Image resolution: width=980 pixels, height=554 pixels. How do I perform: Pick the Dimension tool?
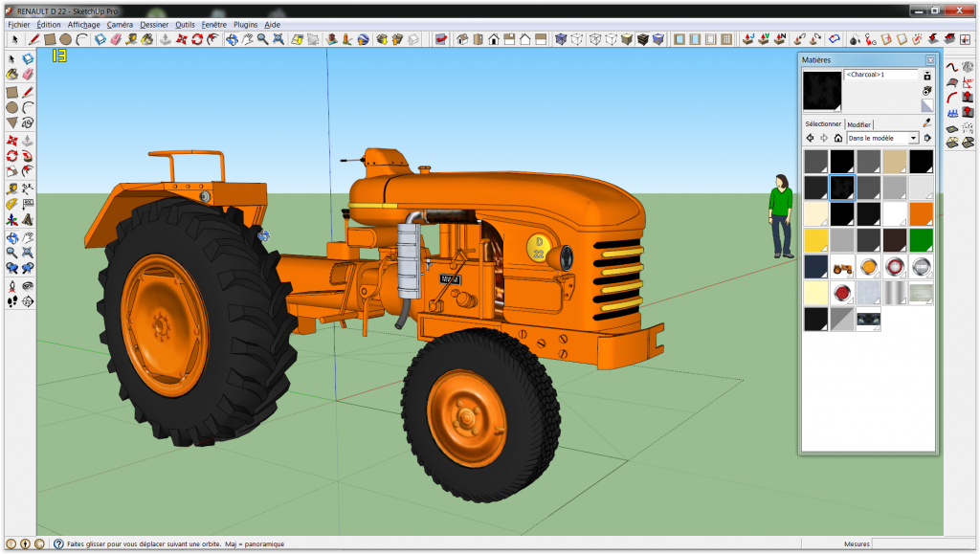click(x=28, y=188)
